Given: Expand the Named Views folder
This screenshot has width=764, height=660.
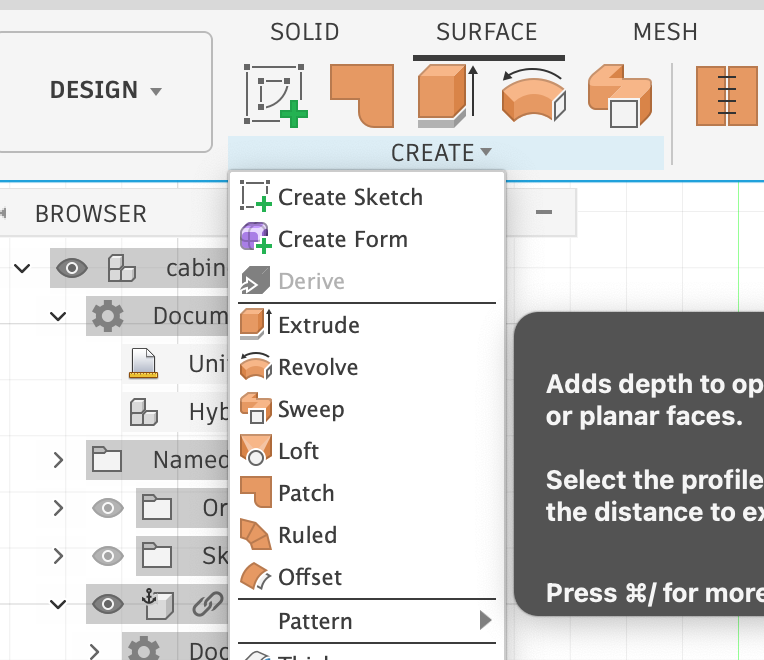Looking at the screenshot, I should point(58,460).
